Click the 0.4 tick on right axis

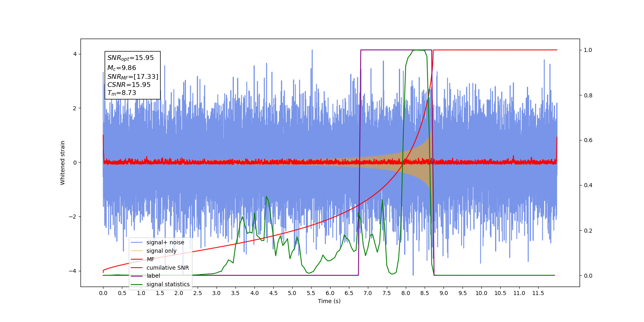pos(588,186)
